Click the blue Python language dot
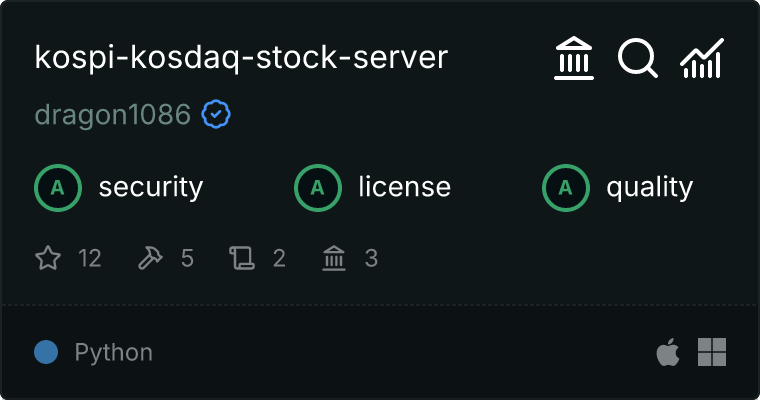 (46, 352)
